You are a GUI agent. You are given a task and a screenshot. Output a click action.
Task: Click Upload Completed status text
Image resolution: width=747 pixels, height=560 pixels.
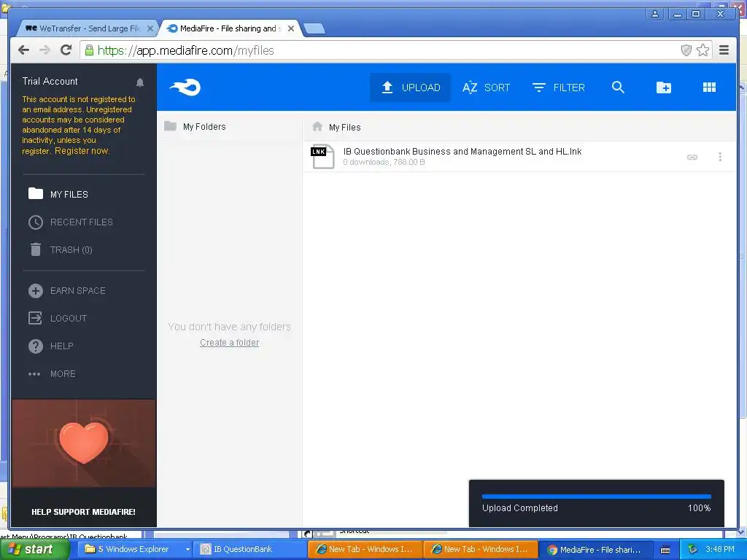[519, 508]
